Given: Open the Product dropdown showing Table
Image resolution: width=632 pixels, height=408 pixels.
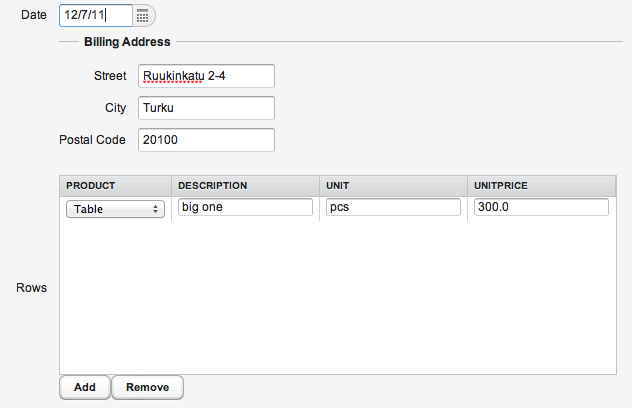Looking at the screenshot, I should tap(115, 209).
